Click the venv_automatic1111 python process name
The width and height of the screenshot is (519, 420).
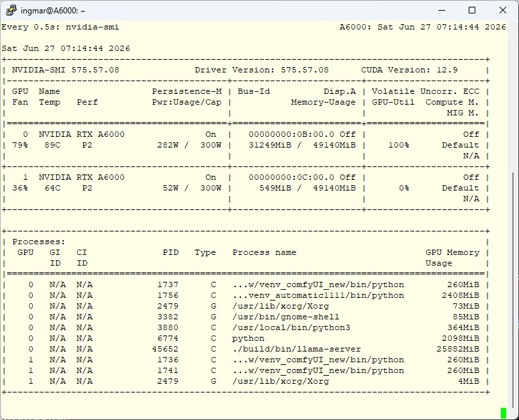coord(318,295)
